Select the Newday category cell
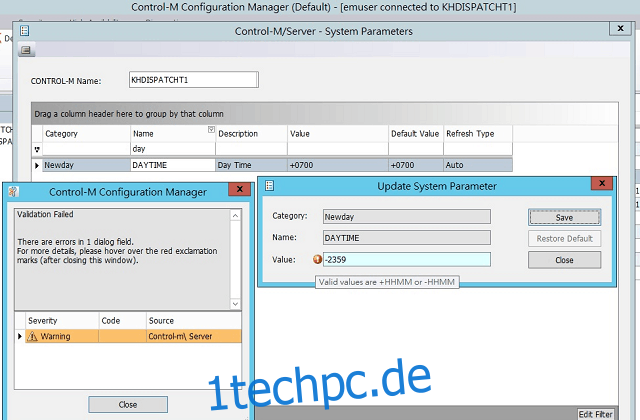Screen dimensions: 640x420 [86, 165]
